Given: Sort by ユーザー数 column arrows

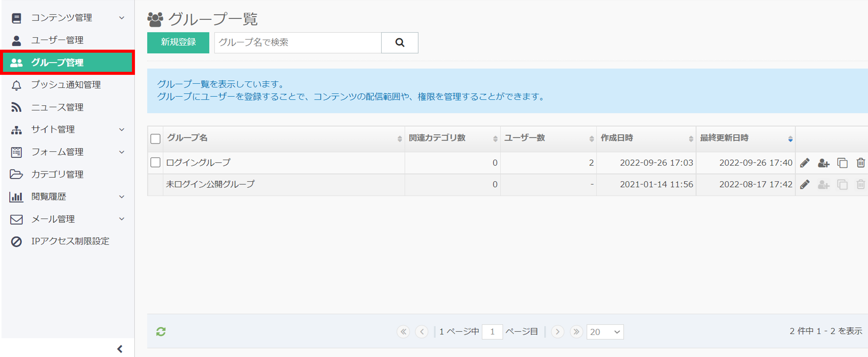Looking at the screenshot, I should [x=591, y=138].
